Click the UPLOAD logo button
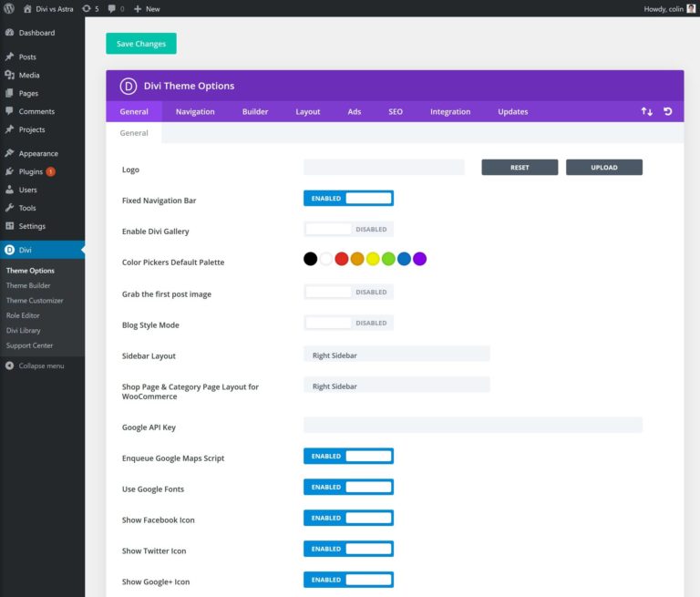 click(604, 168)
